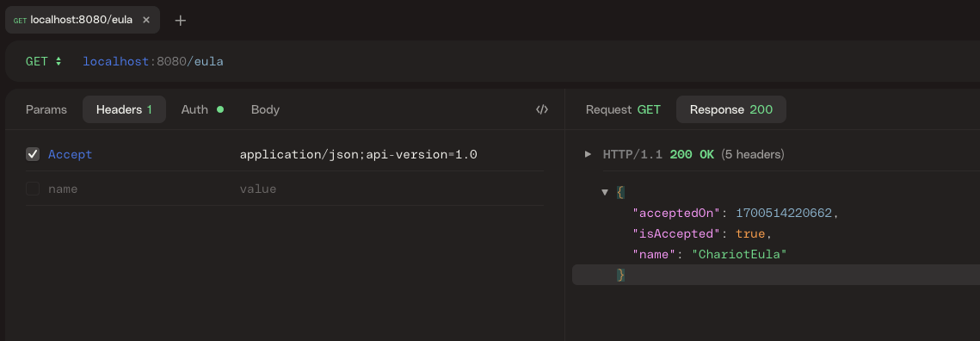Select the acceptedOn timestamp value

tap(784, 214)
